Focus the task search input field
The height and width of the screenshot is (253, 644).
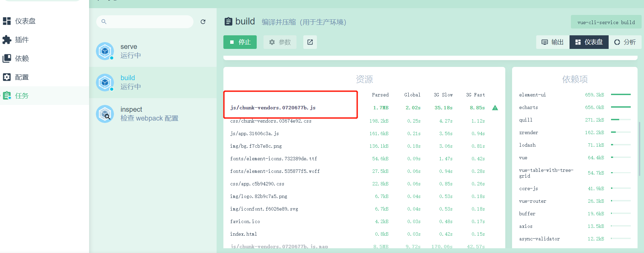click(145, 22)
